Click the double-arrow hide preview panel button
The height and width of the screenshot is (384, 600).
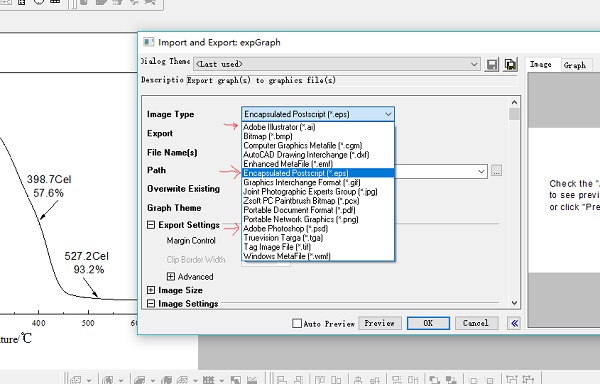point(515,323)
